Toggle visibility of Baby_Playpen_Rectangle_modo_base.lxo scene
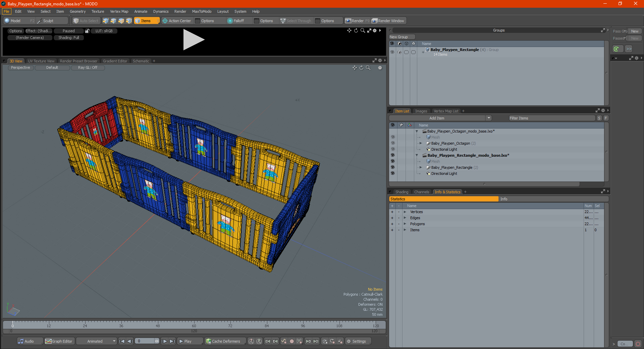644x349 pixels. coord(393,155)
